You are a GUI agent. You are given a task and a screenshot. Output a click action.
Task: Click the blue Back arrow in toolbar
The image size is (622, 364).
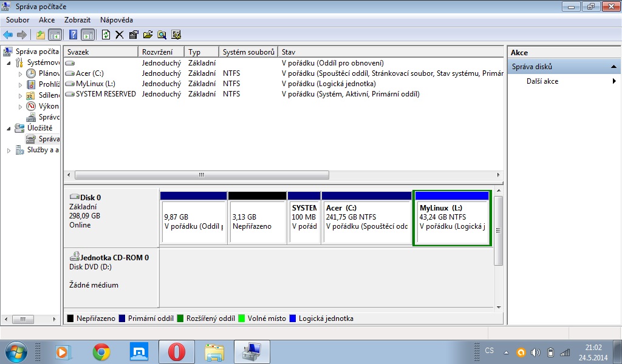point(8,35)
